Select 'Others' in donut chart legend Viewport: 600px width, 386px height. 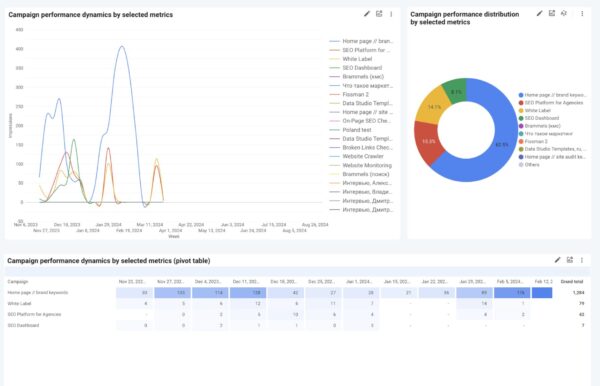[x=529, y=164]
